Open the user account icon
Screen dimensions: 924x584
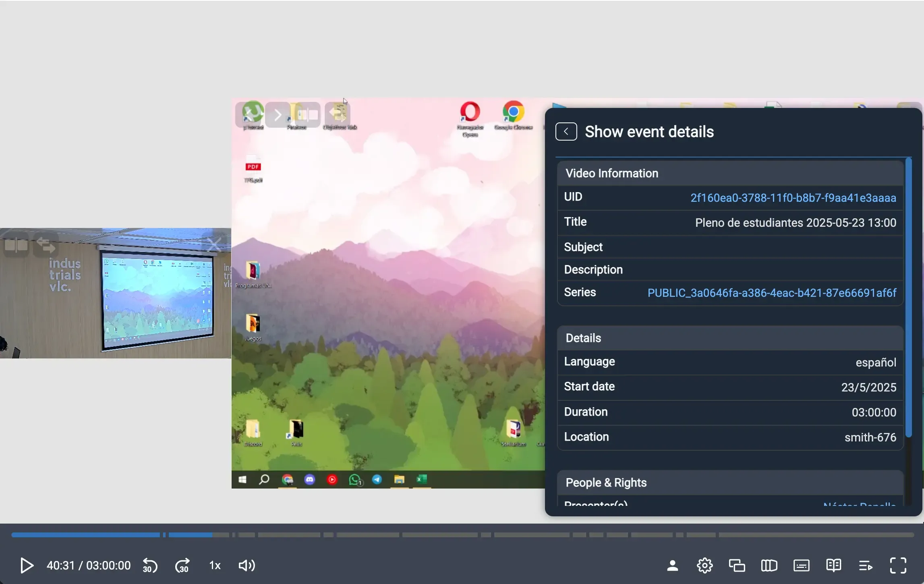(672, 565)
